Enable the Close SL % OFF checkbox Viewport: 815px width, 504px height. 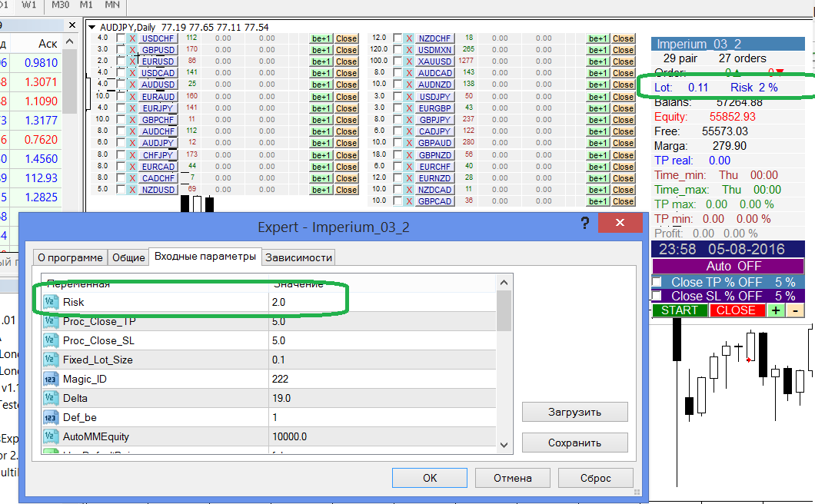point(657,296)
